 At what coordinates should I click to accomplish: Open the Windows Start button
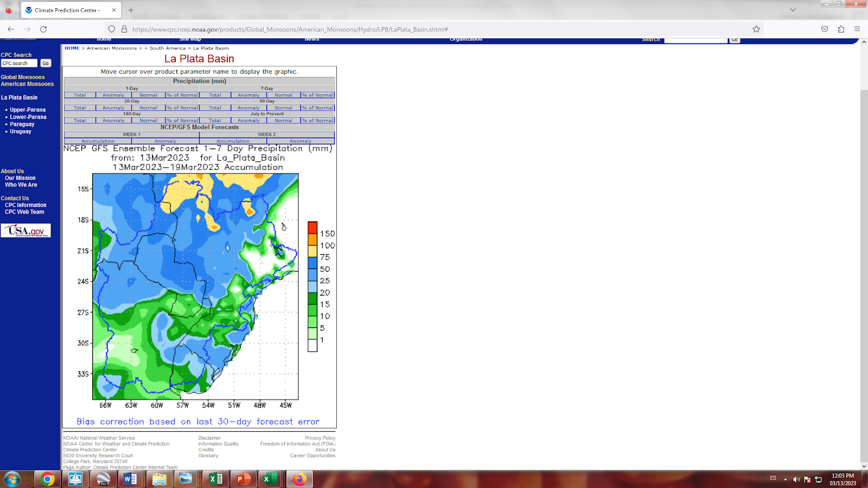(x=12, y=479)
